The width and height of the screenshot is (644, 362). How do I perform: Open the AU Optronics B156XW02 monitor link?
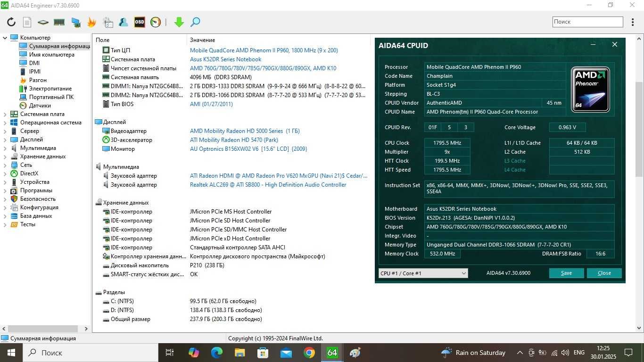pos(248,149)
